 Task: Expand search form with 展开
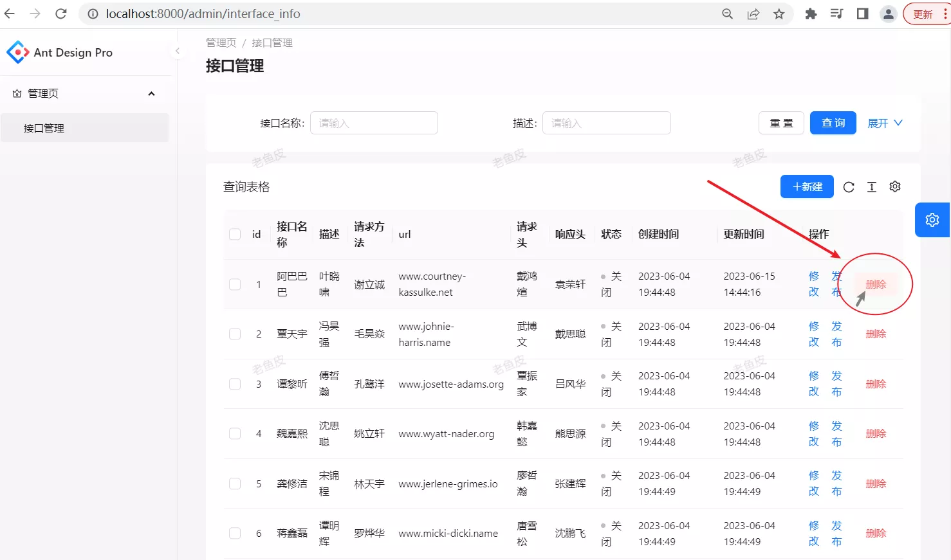tap(885, 123)
